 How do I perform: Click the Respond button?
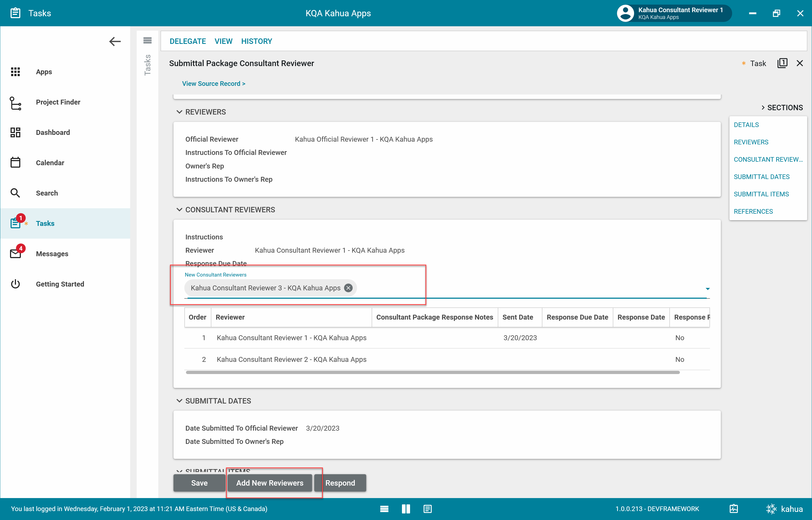click(340, 483)
